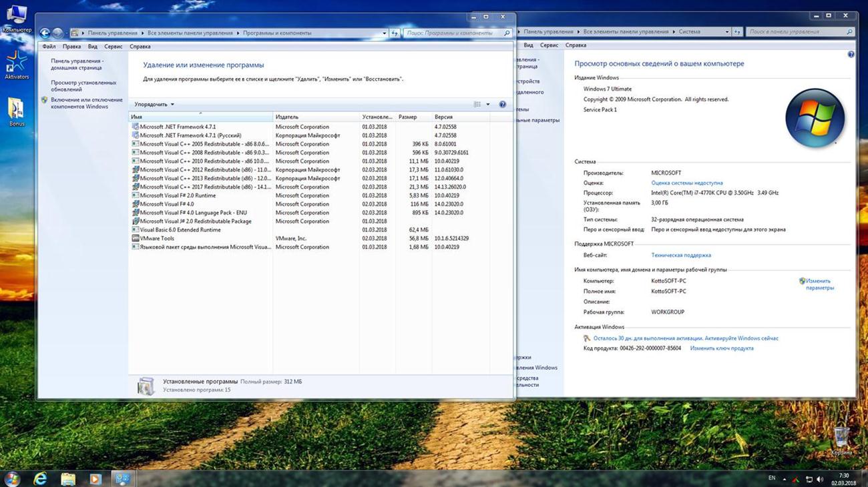
Task: Expand the address bar history dropdown
Action: [384, 33]
